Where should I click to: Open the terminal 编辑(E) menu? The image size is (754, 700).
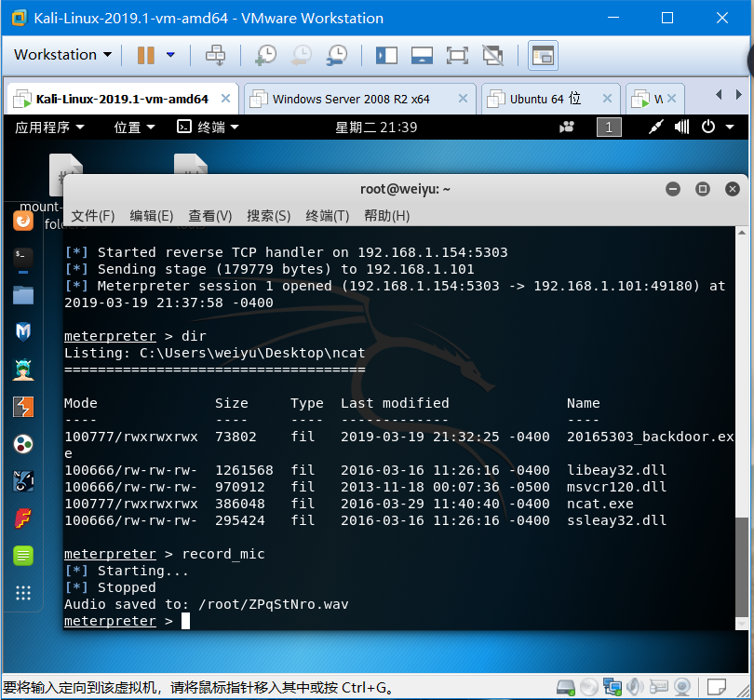click(x=152, y=216)
